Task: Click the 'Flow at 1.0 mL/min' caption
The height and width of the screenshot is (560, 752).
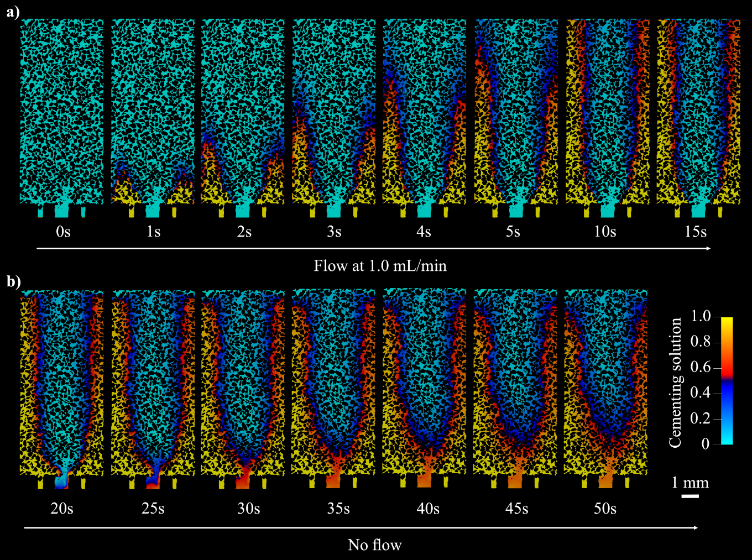Action: point(380,266)
